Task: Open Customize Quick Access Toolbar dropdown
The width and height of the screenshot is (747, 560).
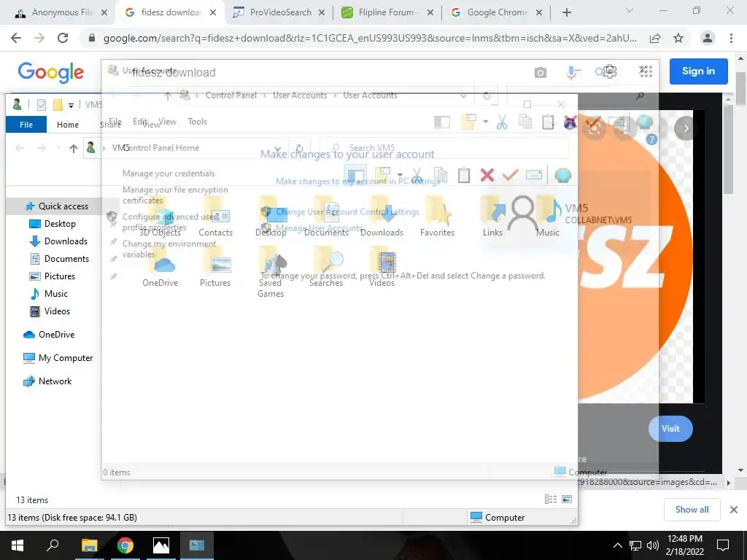Action: (x=71, y=105)
